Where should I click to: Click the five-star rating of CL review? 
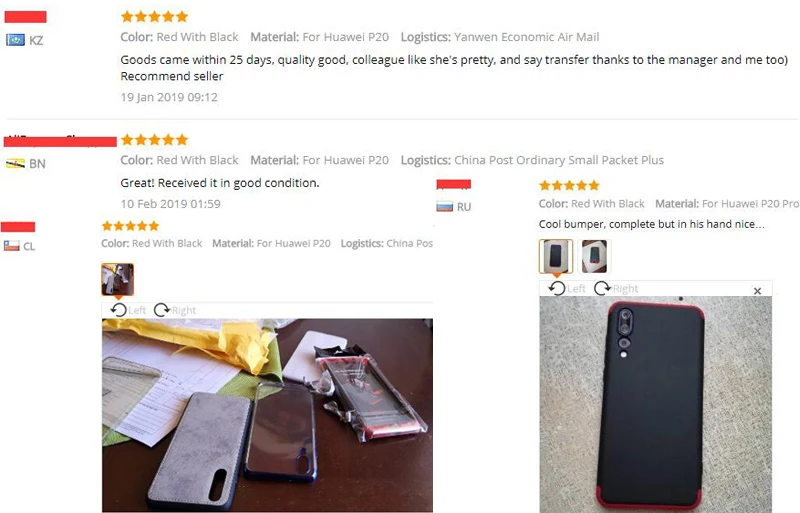[x=130, y=226]
